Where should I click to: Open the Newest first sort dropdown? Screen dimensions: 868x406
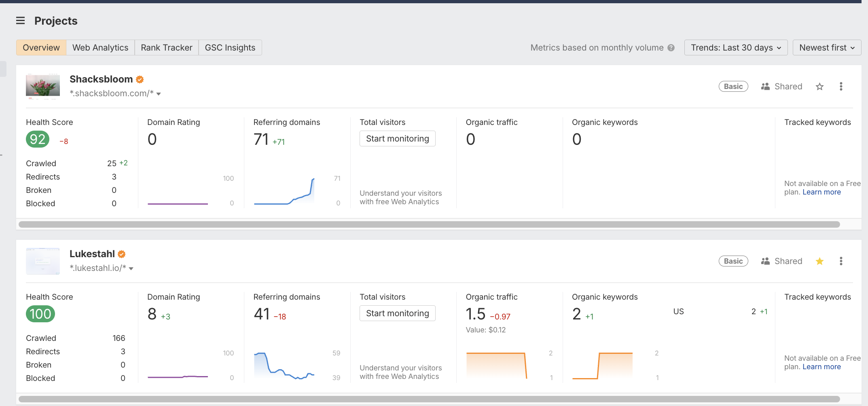[x=827, y=48]
